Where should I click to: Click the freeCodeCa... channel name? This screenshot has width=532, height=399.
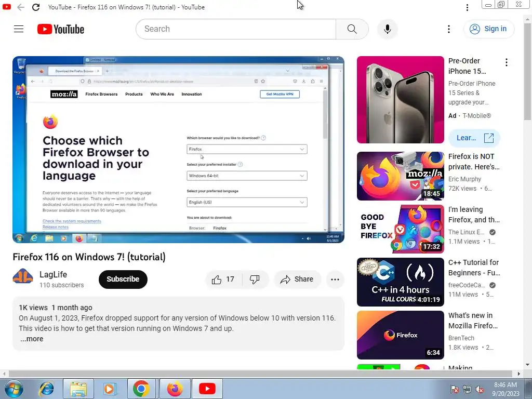[x=467, y=285]
